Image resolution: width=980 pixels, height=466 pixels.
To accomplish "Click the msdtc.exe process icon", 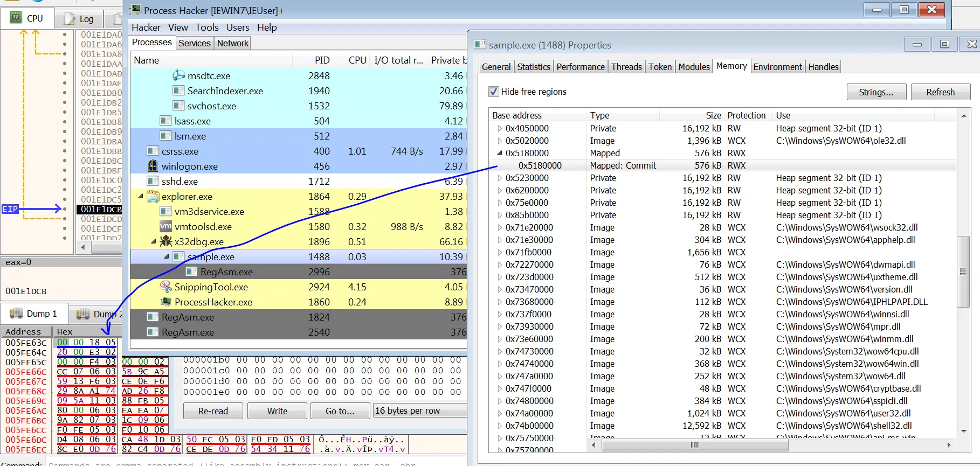I will coord(178,75).
